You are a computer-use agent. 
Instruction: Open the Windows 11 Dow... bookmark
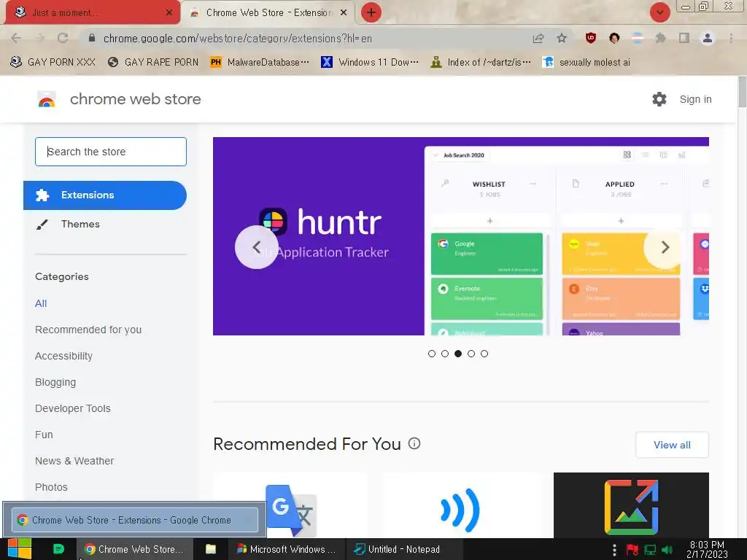point(370,63)
